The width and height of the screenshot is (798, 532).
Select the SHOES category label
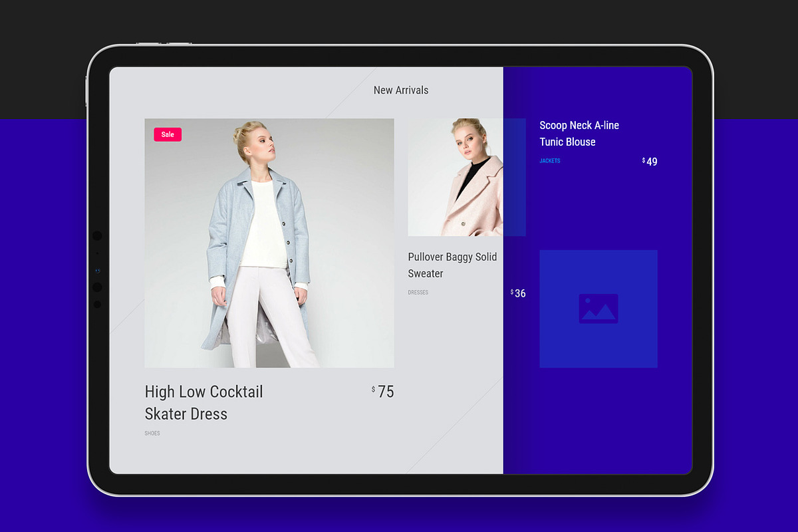(152, 434)
